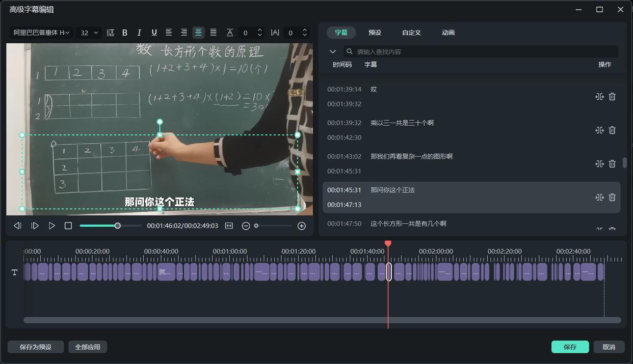Align subtitle text right
The height and width of the screenshot is (364, 633).
point(183,33)
